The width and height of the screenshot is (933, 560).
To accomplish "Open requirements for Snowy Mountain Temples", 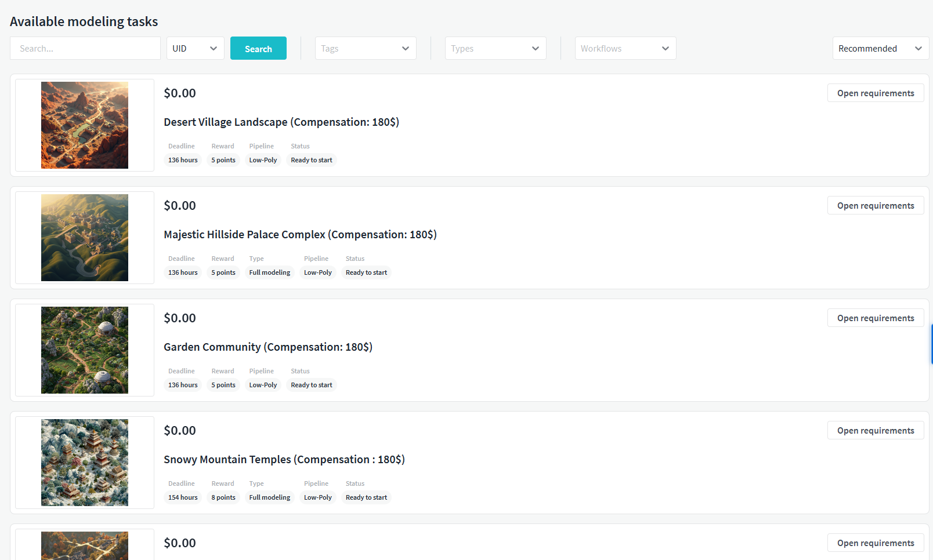I will 875,431.
